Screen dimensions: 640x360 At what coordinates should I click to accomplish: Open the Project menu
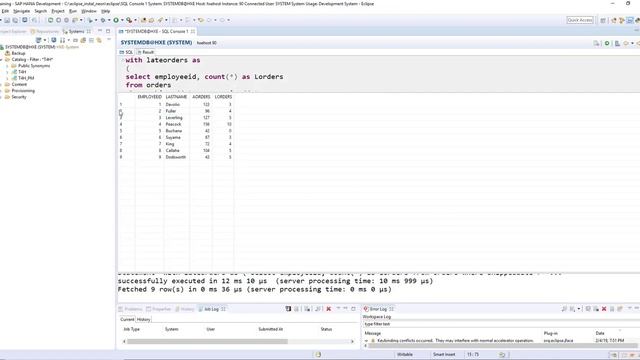click(58, 11)
